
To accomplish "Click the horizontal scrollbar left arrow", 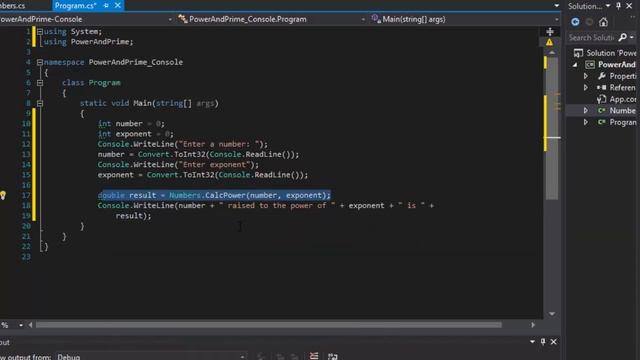I will [30, 325].
